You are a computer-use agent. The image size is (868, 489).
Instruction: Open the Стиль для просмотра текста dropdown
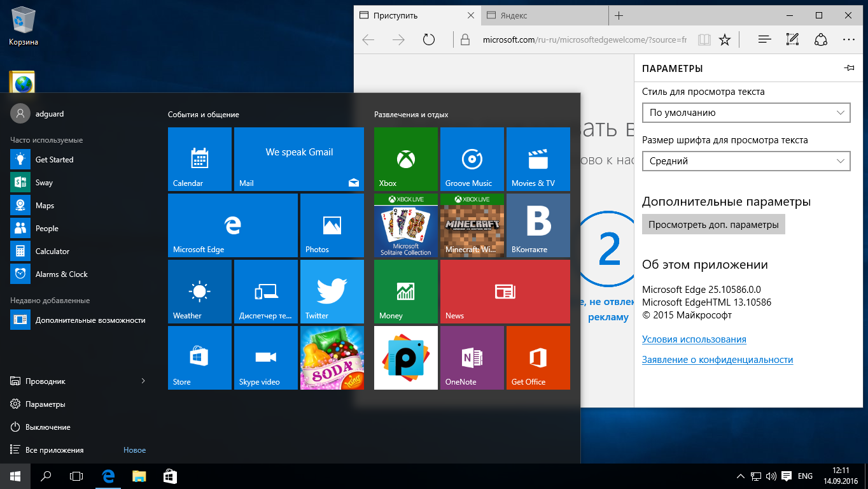746,113
